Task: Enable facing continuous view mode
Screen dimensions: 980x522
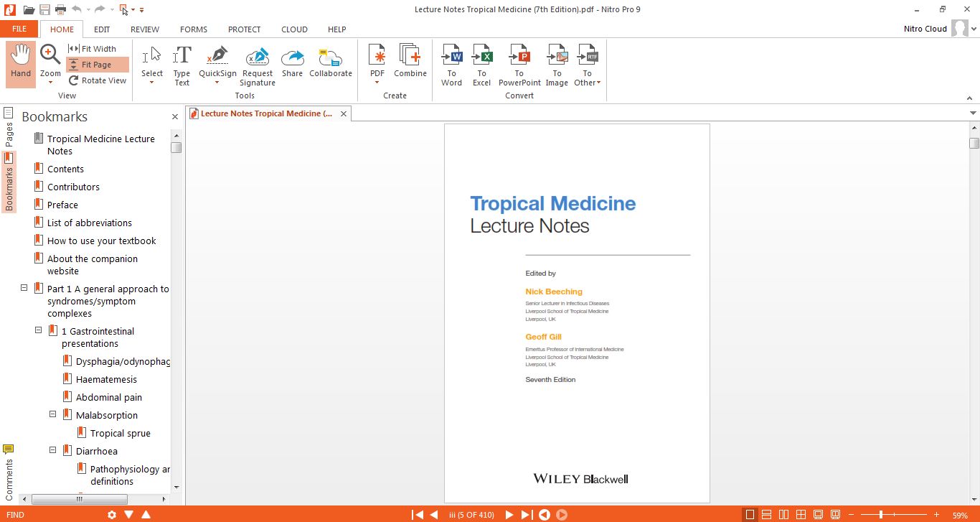Action: click(x=801, y=515)
